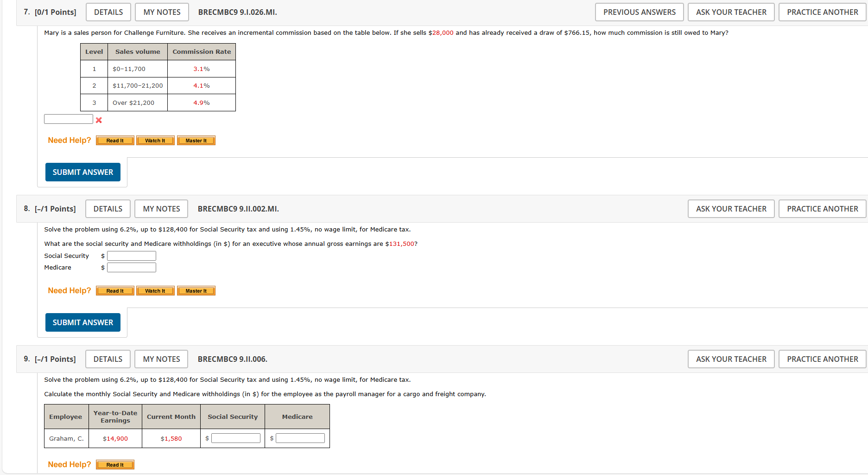Image resolution: width=868 pixels, height=475 pixels.
Task: Click Master It help for question 8
Action: coord(196,290)
